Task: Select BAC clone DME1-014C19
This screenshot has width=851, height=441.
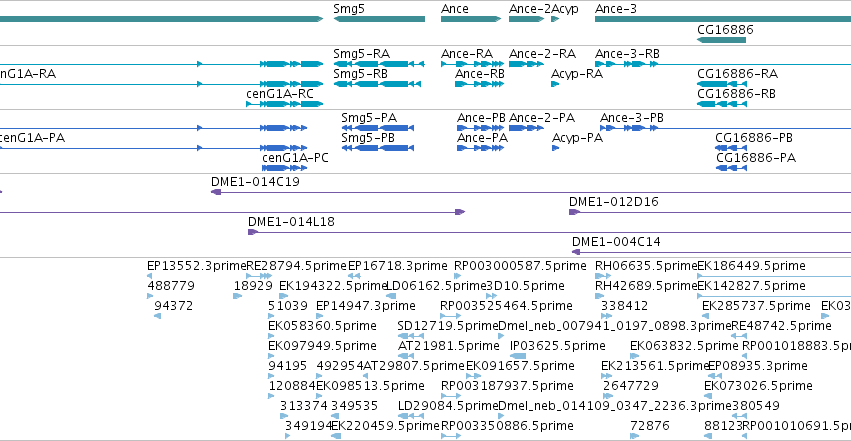Action: pos(255,182)
